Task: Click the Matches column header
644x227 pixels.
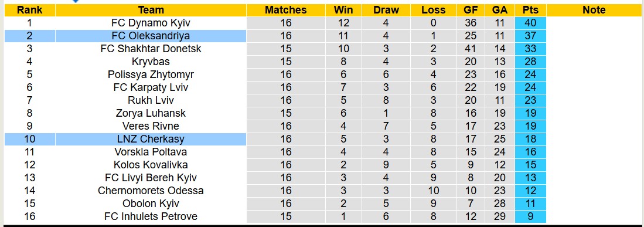Action: (286, 11)
